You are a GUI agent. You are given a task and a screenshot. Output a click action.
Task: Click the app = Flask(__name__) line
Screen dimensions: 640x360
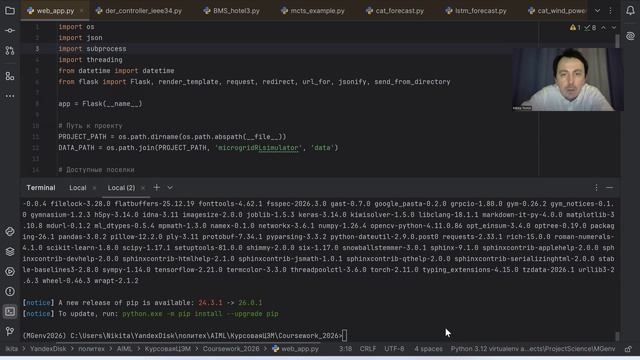[100, 104]
